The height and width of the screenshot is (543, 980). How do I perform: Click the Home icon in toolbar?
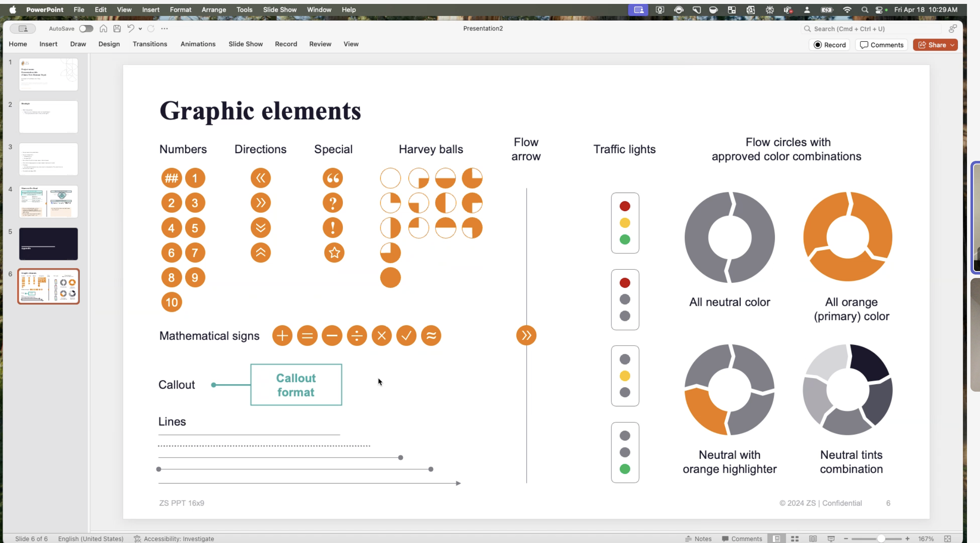[x=103, y=29]
